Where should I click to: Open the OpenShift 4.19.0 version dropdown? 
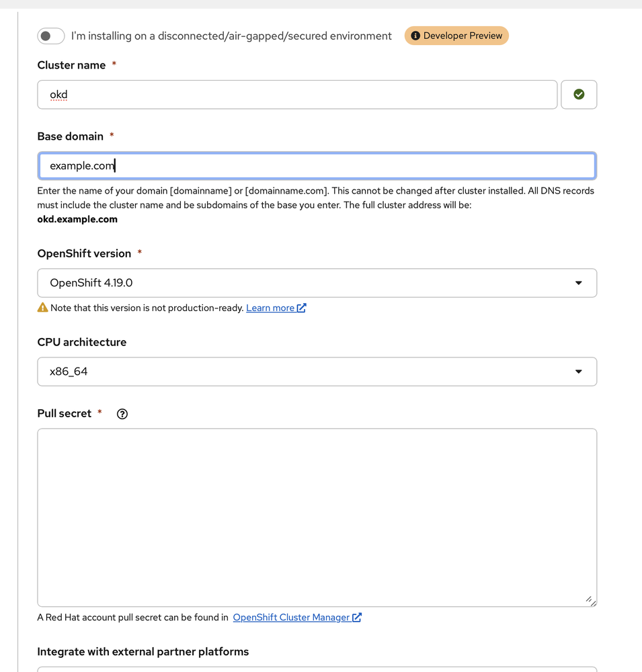click(303, 283)
